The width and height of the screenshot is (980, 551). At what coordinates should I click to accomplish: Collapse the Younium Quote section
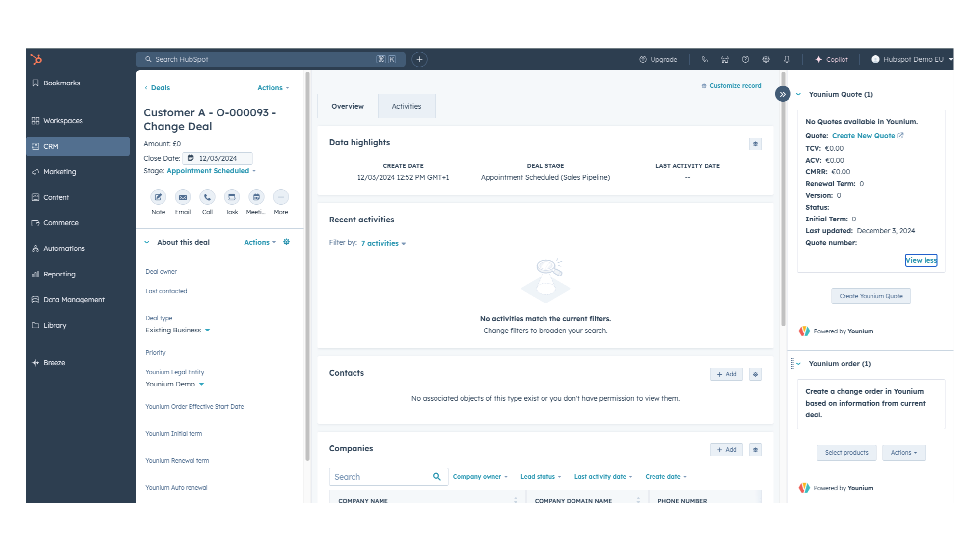click(799, 94)
